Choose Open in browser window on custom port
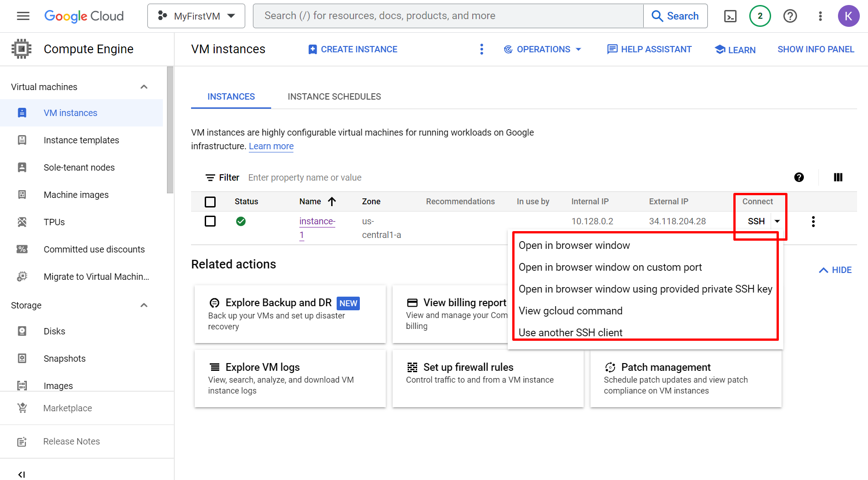The image size is (868, 480). pos(645,267)
